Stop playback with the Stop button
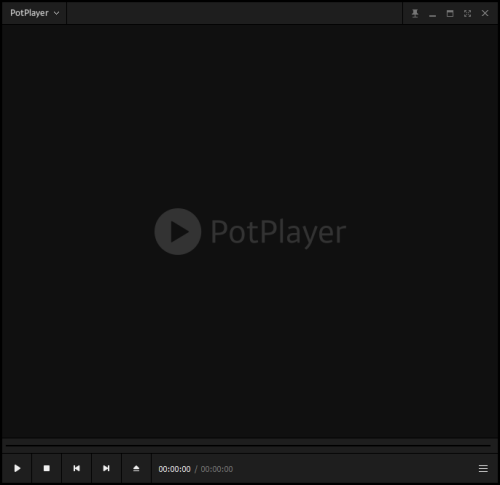Viewport: 500px width, 485px height. click(47, 468)
